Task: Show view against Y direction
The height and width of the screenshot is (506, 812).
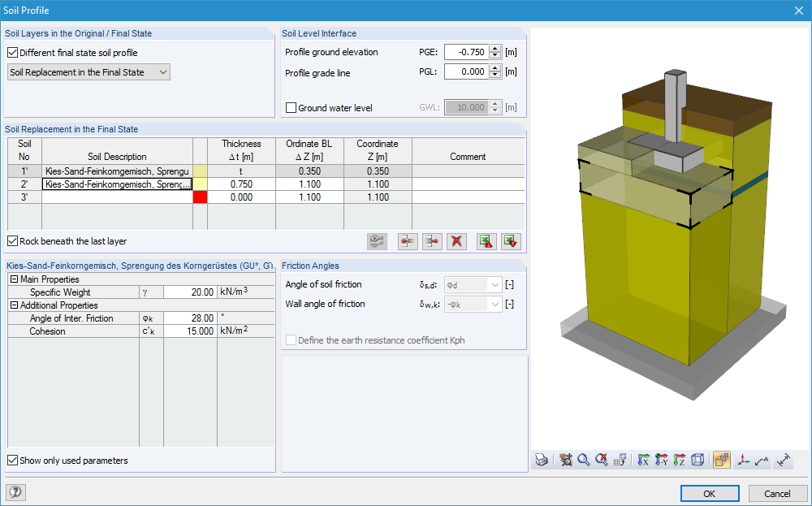Action: click(661, 460)
